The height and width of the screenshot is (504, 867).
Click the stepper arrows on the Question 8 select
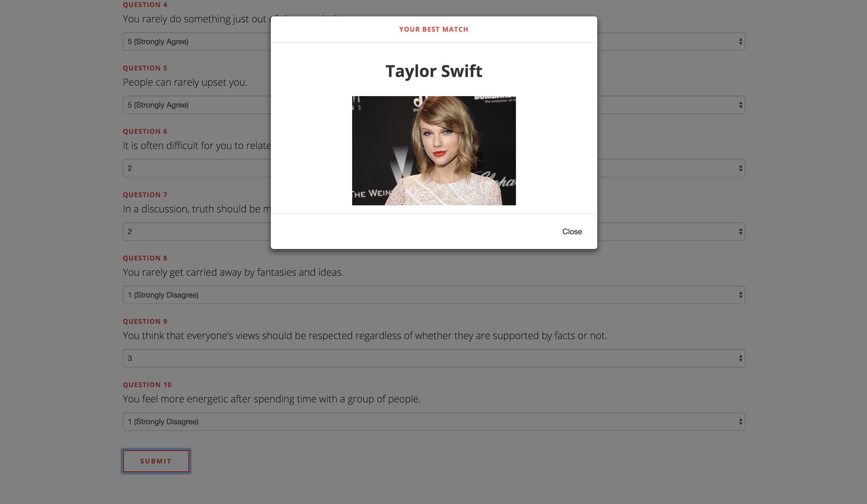[x=740, y=295]
